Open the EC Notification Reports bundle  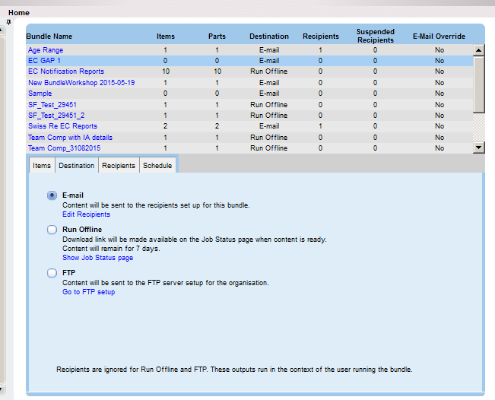[x=66, y=71]
